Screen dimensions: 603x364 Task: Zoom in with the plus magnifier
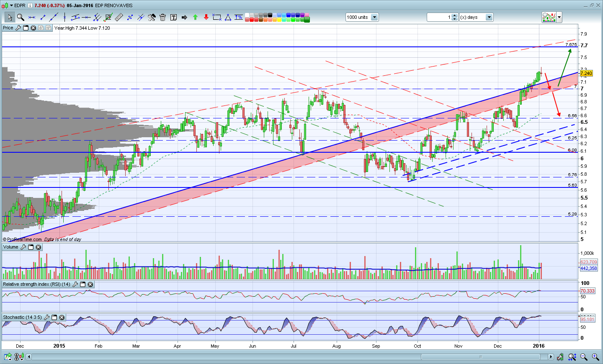tap(595, 357)
